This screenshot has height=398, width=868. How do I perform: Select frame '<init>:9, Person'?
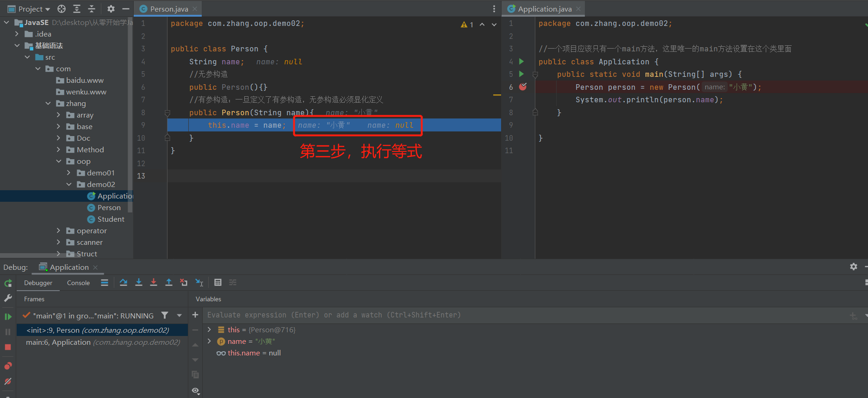[x=102, y=330]
